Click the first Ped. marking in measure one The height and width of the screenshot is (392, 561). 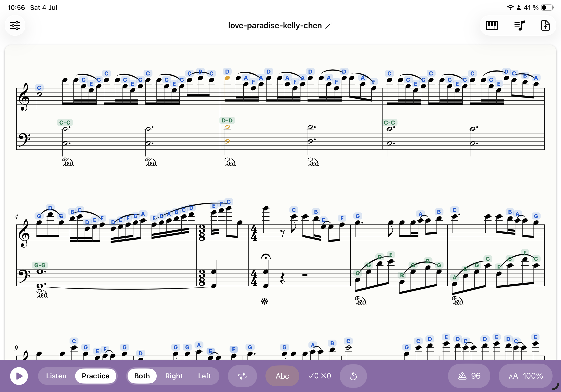click(68, 162)
